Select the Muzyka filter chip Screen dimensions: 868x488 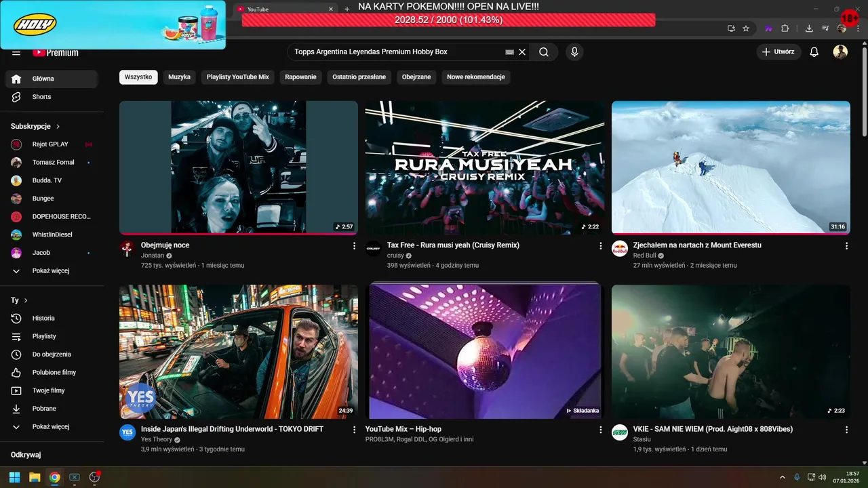[x=179, y=77]
